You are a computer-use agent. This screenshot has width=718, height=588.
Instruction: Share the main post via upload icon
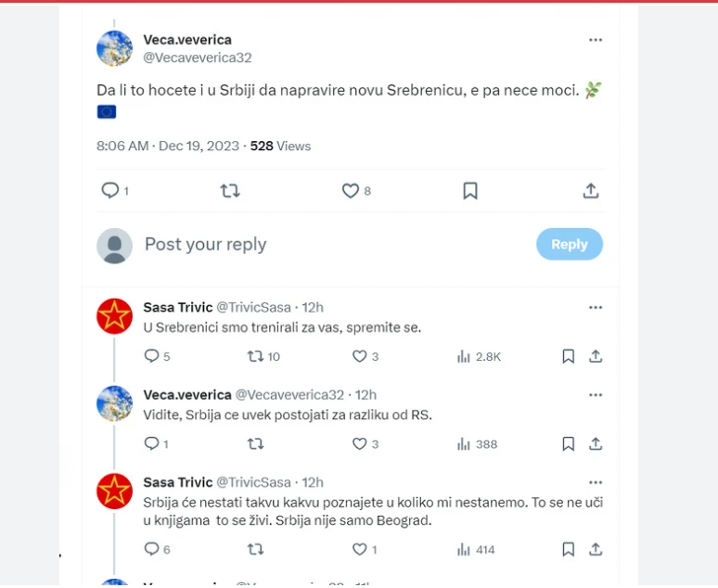tap(591, 191)
